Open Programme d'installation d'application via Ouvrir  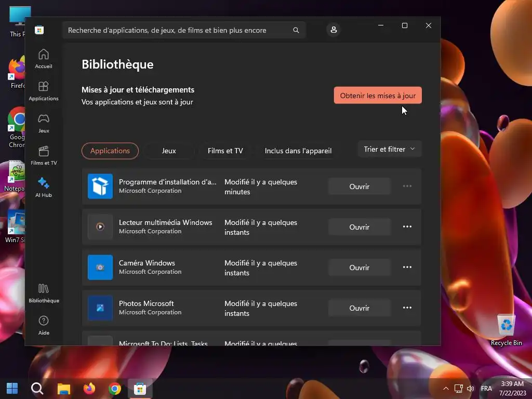360,187
